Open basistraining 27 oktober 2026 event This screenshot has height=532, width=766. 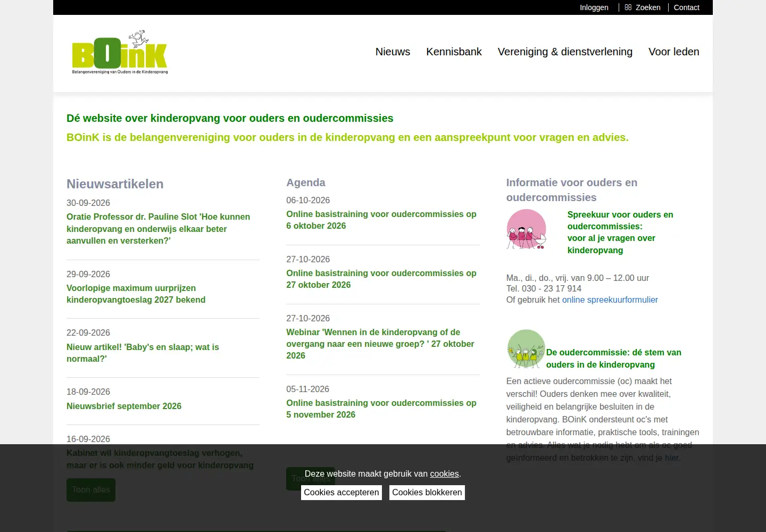[x=381, y=279]
